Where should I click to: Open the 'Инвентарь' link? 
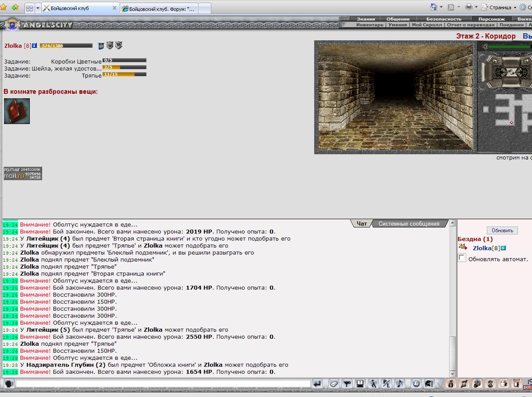coord(370,25)
